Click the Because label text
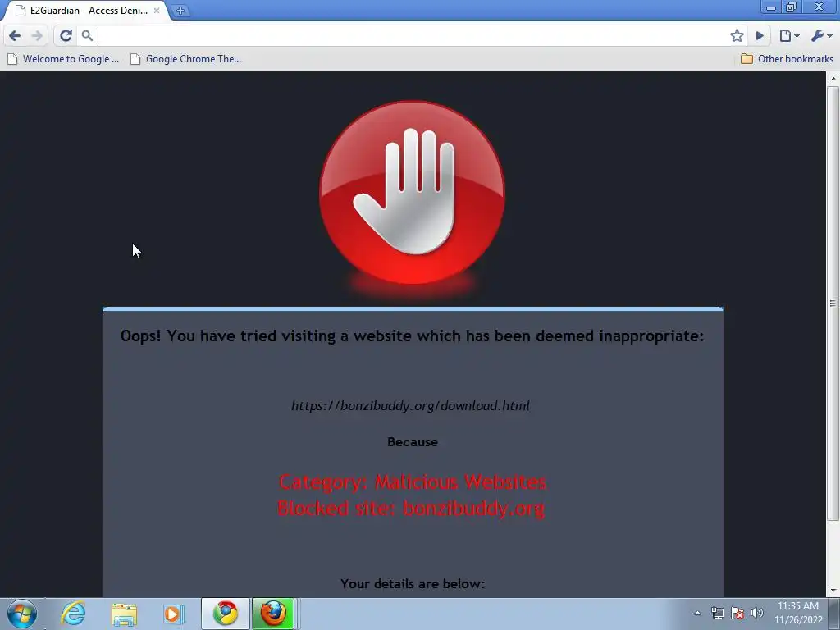Viewport: 840px width, 630px height. pyautogui.click(x=413, y=442)
